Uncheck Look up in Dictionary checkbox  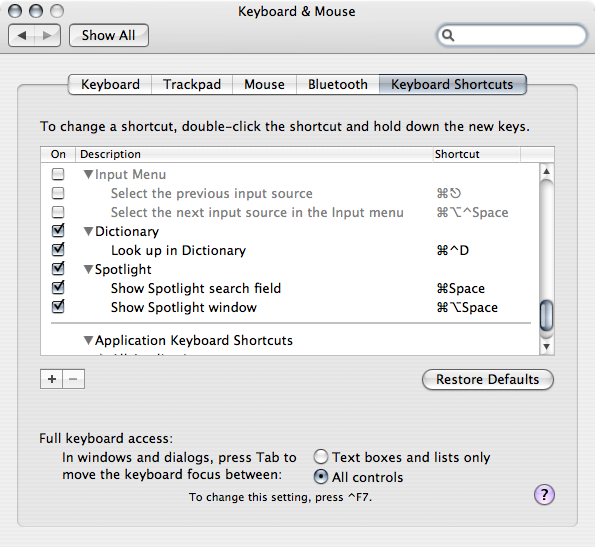click(x=58, y=250)
